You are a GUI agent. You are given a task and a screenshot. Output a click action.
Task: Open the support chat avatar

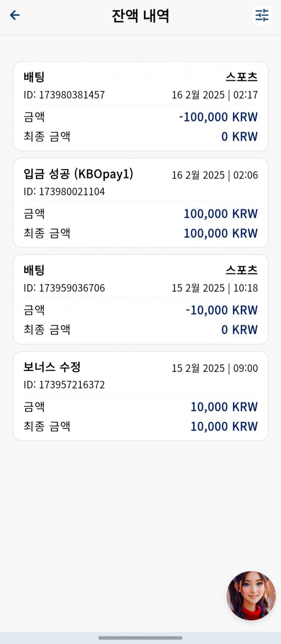(251, 595)
